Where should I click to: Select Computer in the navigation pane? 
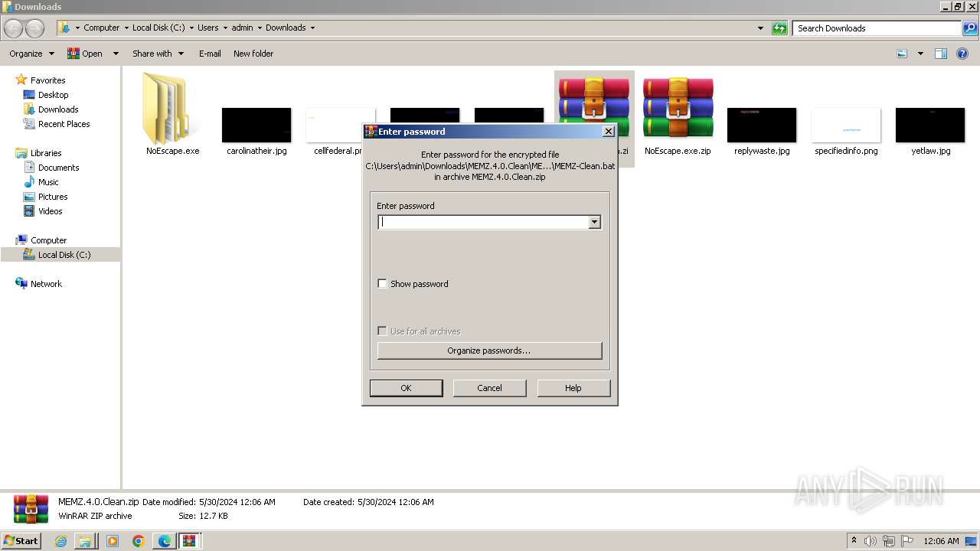coord(48,240)
